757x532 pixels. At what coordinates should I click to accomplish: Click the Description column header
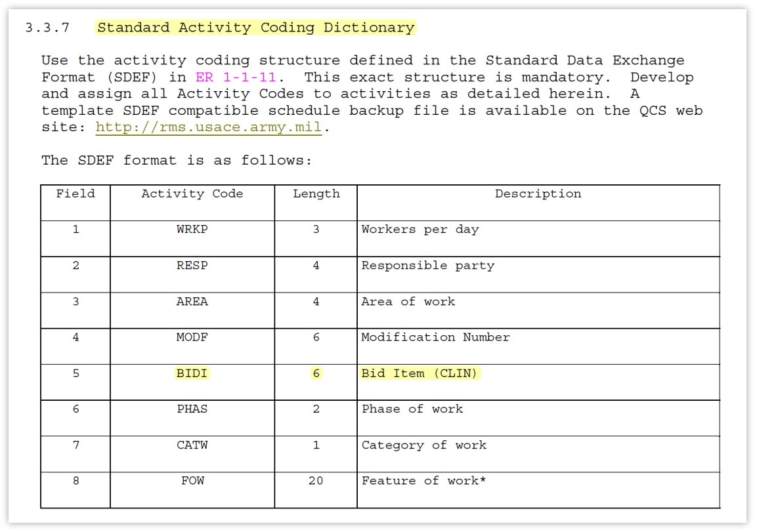(x=538, y=194)
